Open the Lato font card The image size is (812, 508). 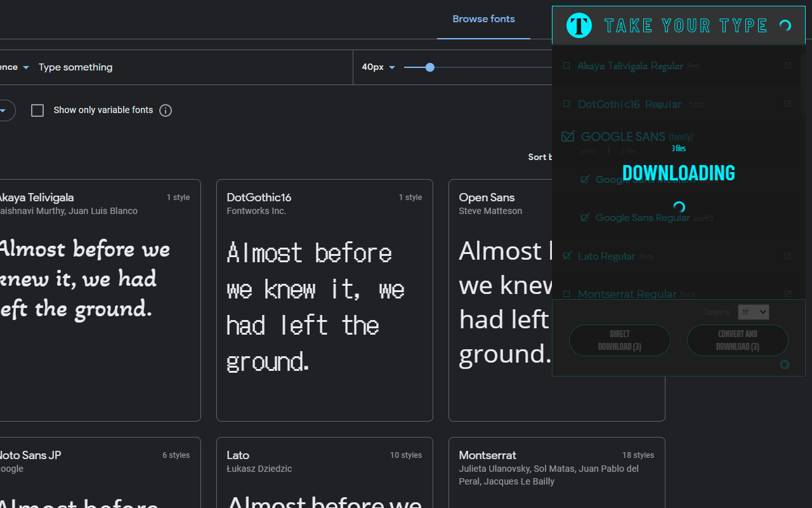325,472
